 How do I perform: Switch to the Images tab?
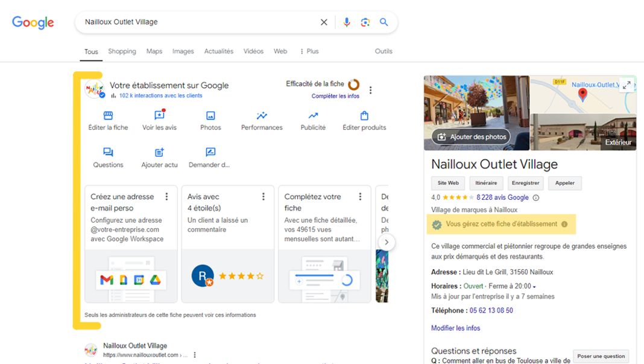pyautogui.click(x=183, y=51)
